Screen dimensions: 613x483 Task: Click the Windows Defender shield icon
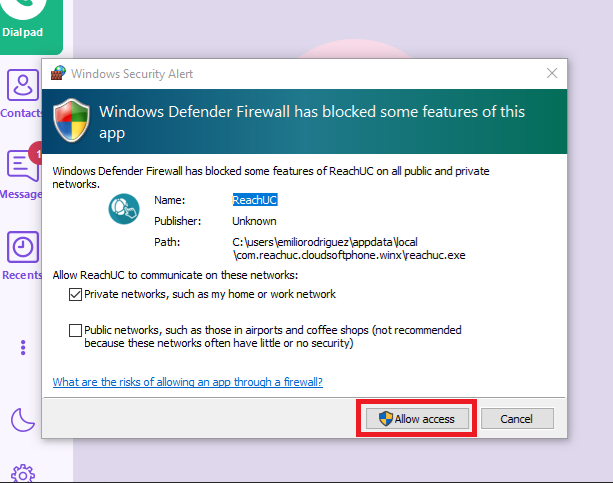point(71,120)
